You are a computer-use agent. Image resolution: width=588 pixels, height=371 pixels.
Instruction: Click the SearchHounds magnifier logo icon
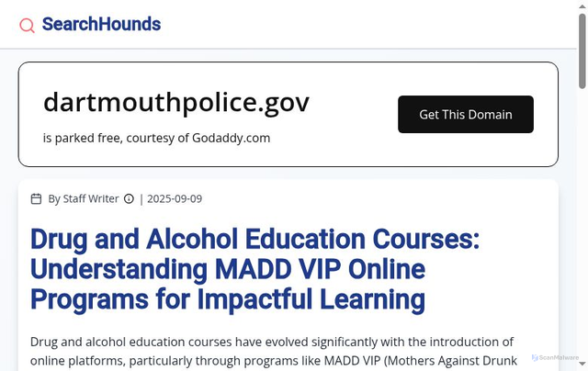tap(28, 26)
